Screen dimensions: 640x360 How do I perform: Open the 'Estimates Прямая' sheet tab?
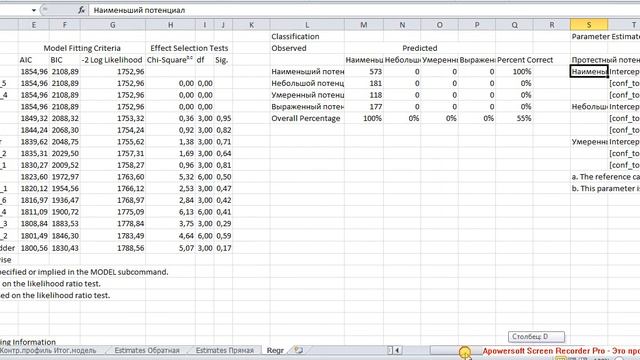[224, 350]
